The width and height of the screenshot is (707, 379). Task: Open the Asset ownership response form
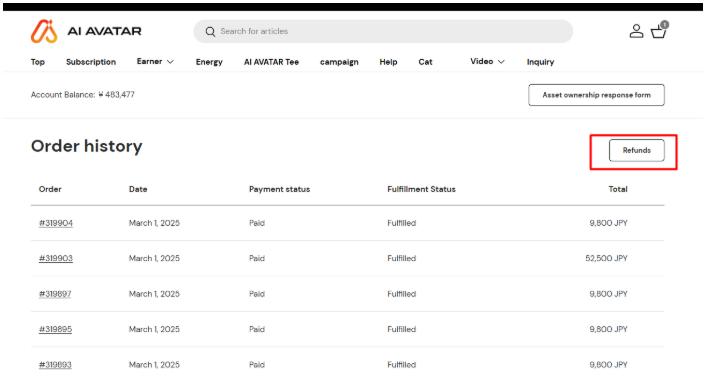pos(596,95)
